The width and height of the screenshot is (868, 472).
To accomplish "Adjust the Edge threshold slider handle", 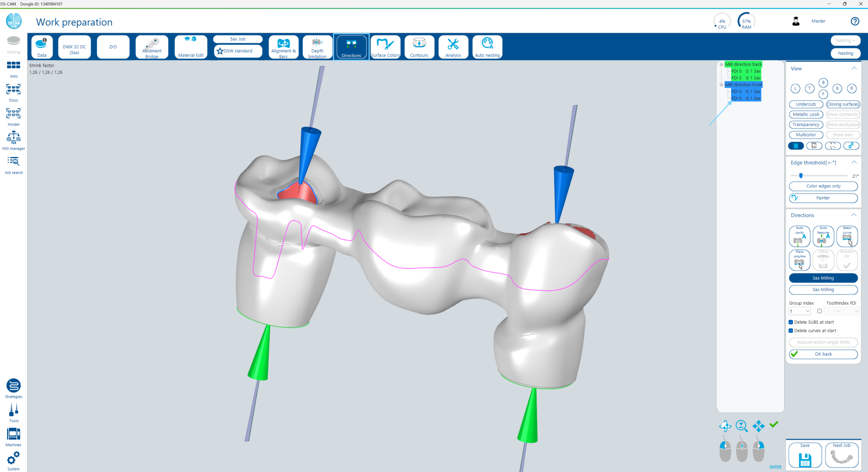I will pos(801,176).
